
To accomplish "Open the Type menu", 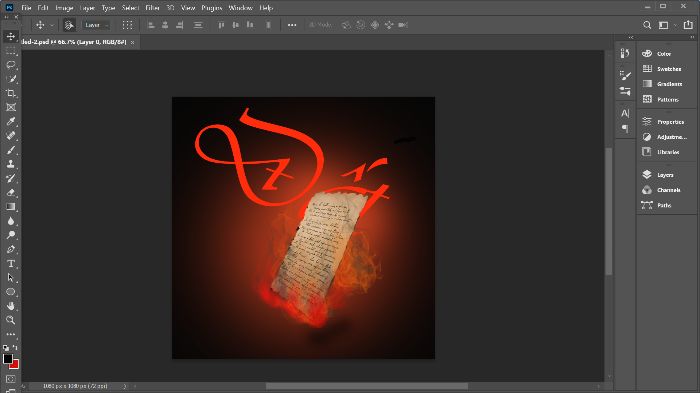I will pyautogui.click(x=108, y=8).
